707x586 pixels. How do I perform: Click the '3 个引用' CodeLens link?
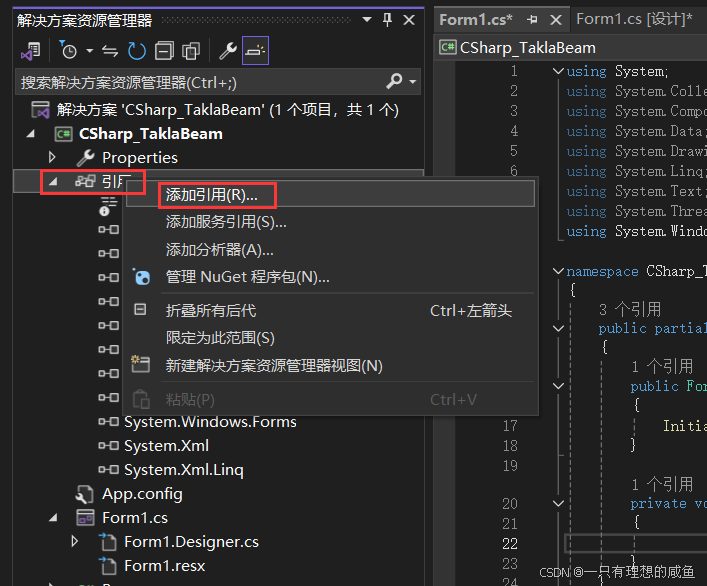630,310
